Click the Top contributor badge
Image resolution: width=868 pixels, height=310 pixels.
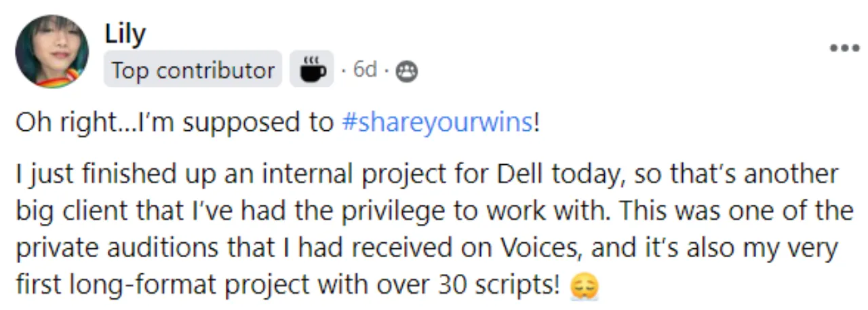coord(193,70)
